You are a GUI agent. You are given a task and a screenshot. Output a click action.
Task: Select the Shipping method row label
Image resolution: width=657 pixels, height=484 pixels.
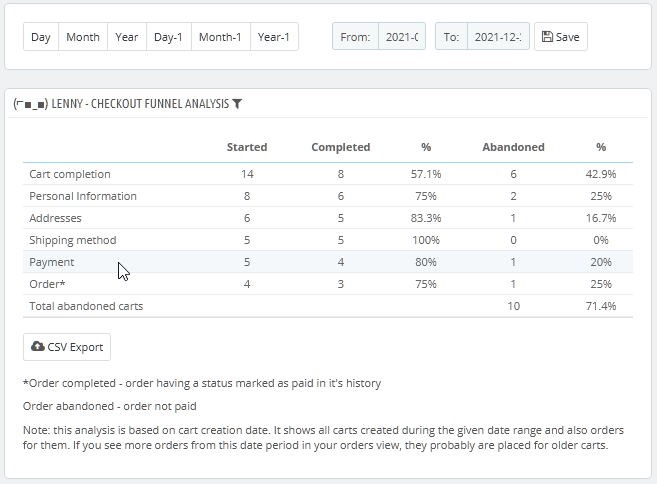[x=73, y=240]
